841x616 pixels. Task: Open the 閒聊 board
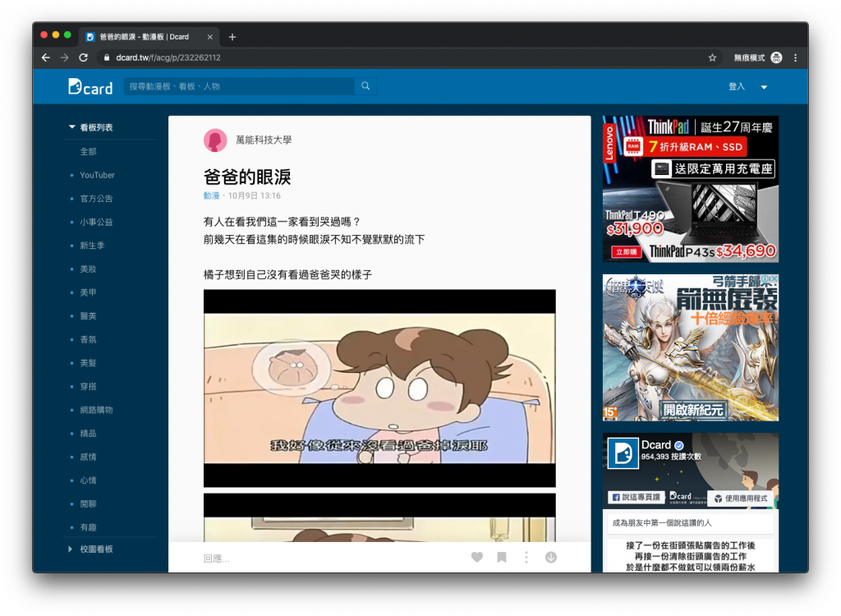click(88, 503)
